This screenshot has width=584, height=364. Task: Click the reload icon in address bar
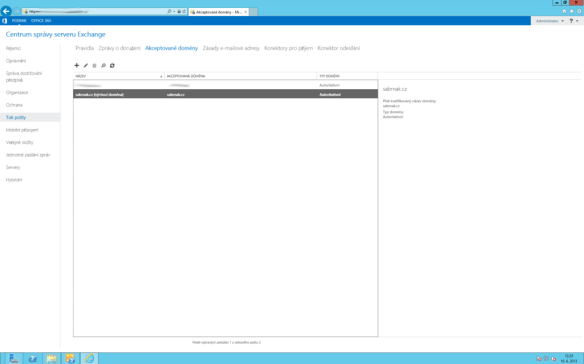(184, 12)
